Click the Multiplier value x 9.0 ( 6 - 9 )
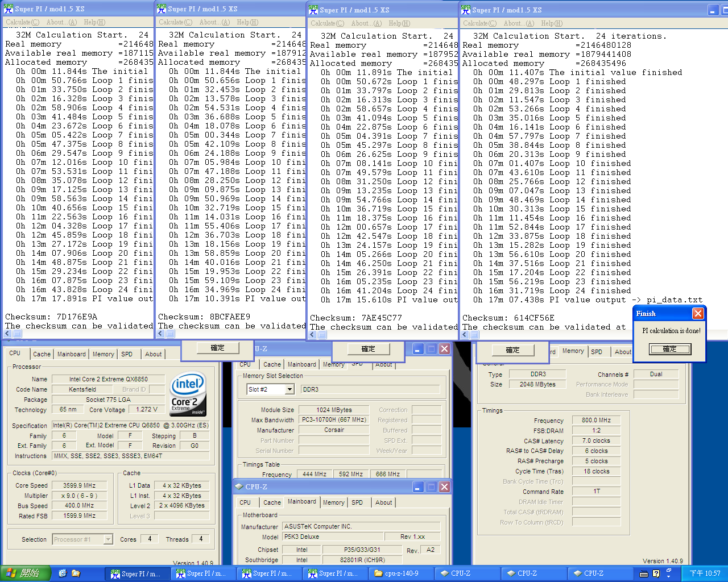 (79, 496)
